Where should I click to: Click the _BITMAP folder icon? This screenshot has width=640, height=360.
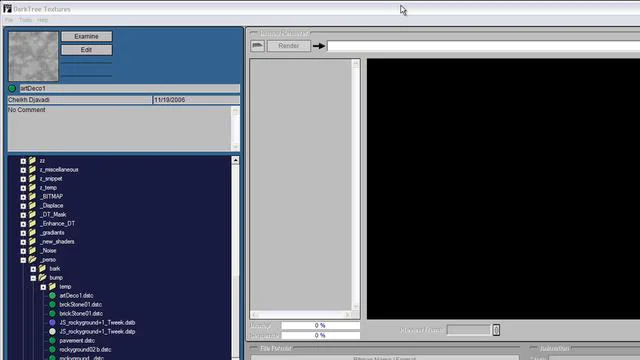(32, 196)
